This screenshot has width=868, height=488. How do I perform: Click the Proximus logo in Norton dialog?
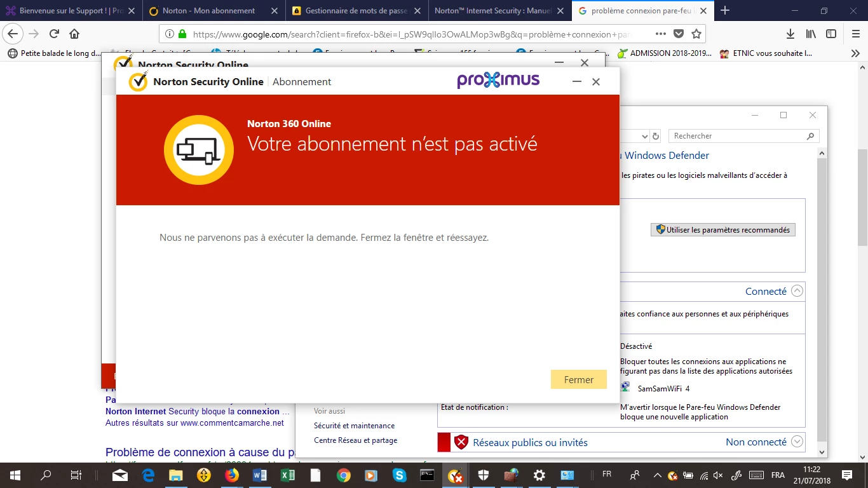coord(498,81)
